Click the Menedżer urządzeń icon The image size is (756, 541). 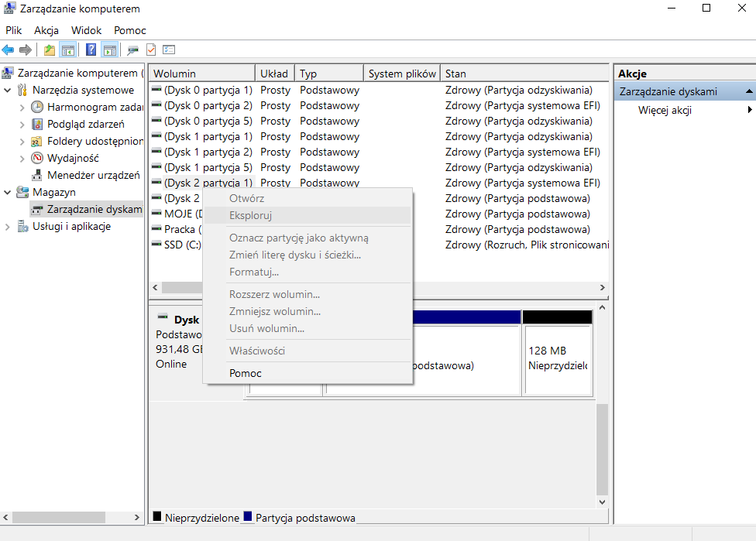37,175
